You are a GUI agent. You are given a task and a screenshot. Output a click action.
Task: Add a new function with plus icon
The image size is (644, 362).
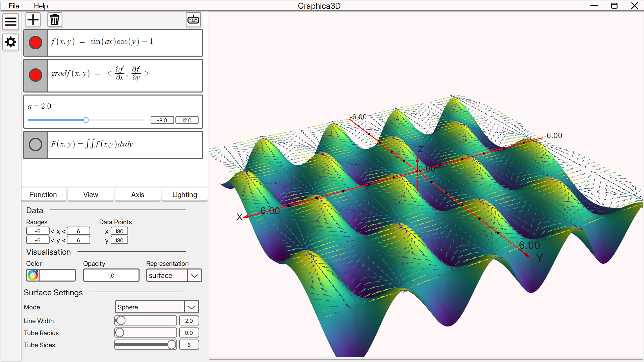tap(33, 20)
